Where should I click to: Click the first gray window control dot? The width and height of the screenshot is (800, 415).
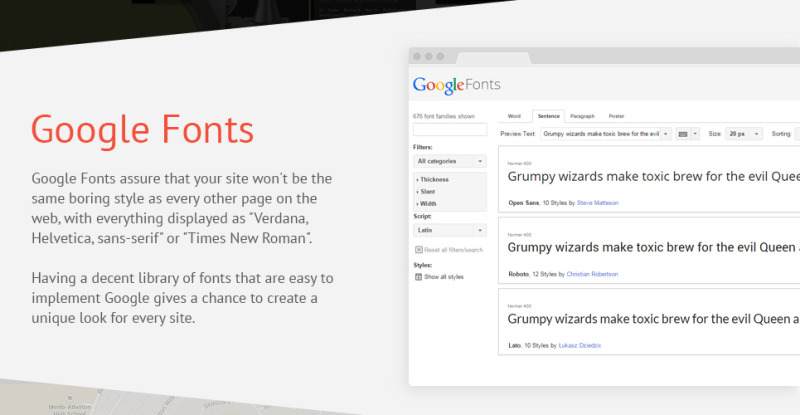(417, 56)
